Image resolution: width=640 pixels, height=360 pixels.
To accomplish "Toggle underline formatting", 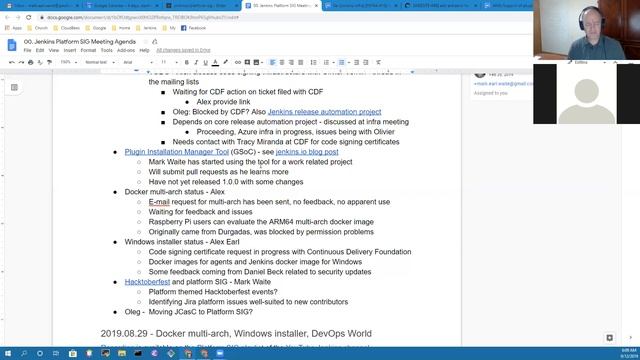I will tap(205, 62).
